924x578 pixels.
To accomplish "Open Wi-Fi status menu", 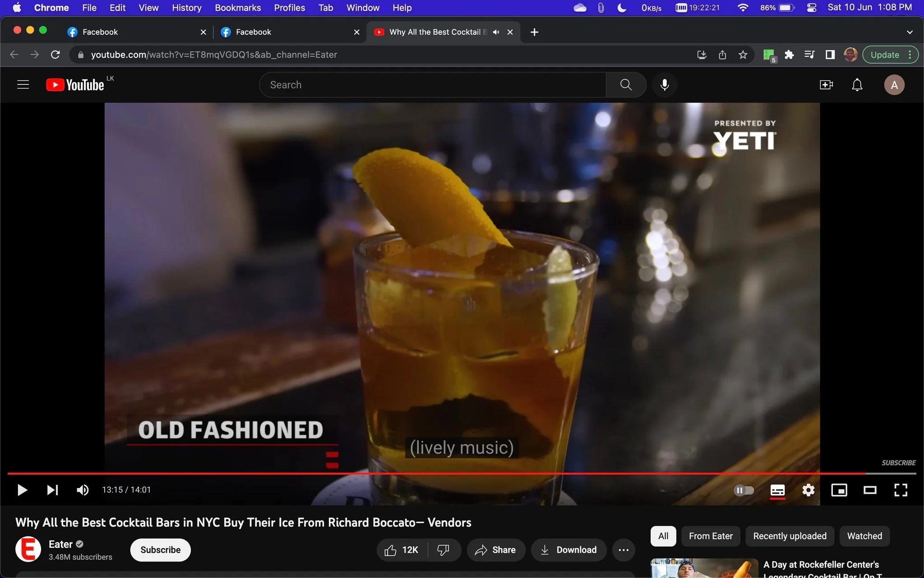I will pos(743,8).
